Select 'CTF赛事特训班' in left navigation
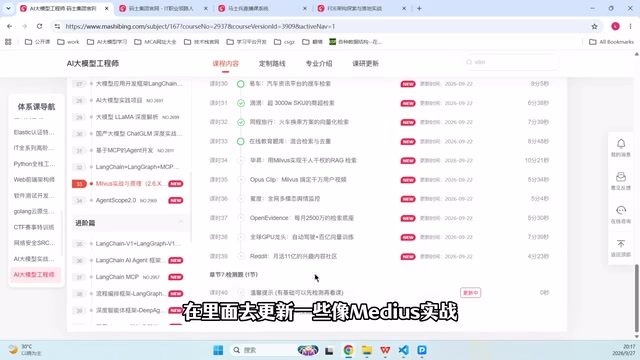This screenshot has width=640, height=360. pyautogui.click(x=34, y=227)
